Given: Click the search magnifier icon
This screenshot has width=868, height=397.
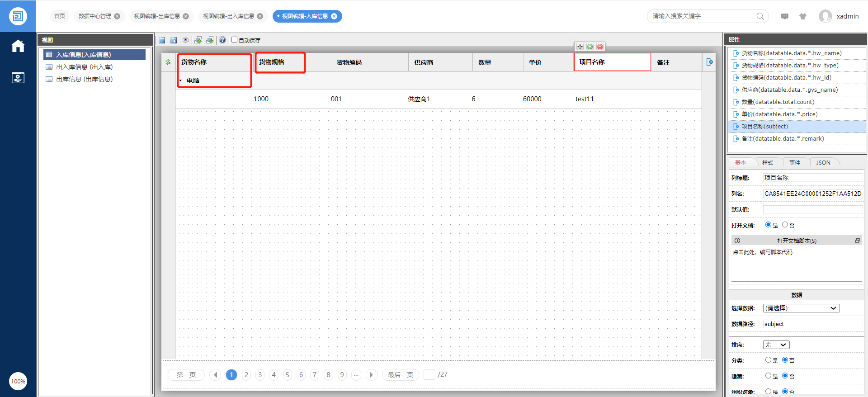Looking at the screenshot, I should (760, 16).
